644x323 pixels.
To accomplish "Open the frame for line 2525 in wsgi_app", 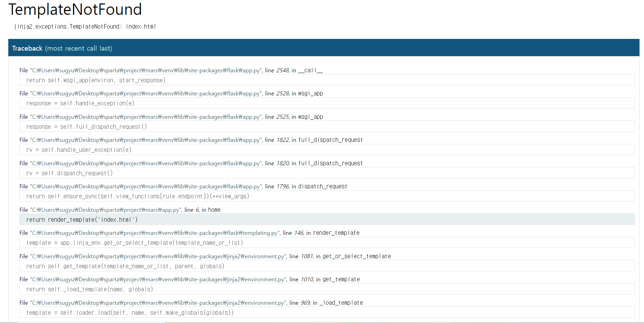I will click(171, 117).
